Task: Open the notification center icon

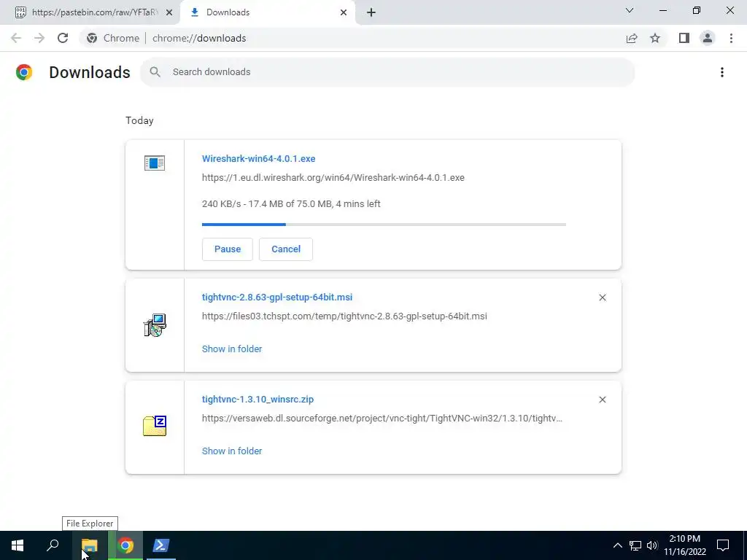Action: [x=723, y=545]
